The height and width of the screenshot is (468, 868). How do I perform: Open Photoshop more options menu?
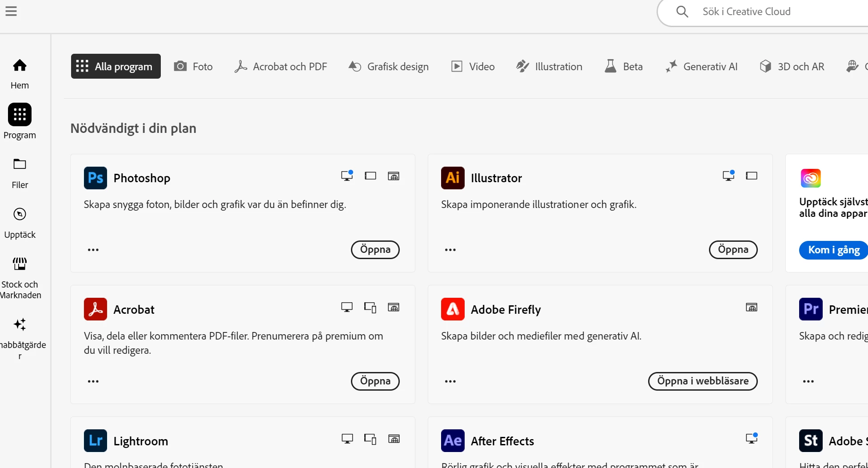click(x=93, y=250)
